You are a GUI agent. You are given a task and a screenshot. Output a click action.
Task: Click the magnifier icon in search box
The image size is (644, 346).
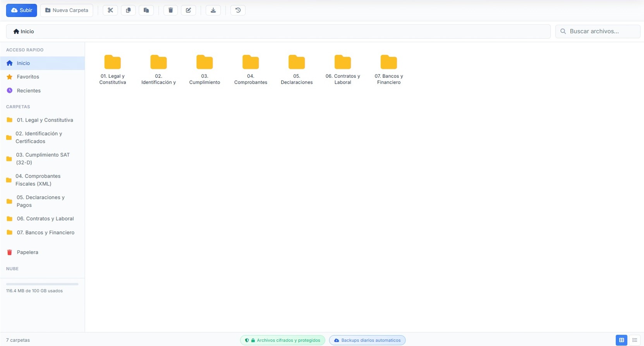coord(563,31)
